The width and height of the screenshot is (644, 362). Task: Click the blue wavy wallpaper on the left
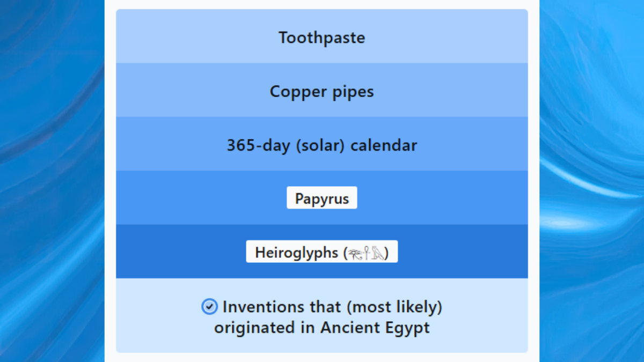(52, 181)
